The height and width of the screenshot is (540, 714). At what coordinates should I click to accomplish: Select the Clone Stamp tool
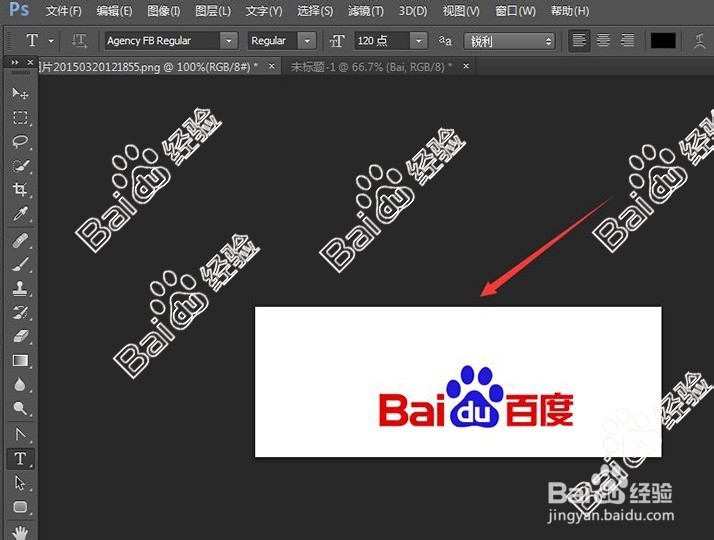click(20, 288)
